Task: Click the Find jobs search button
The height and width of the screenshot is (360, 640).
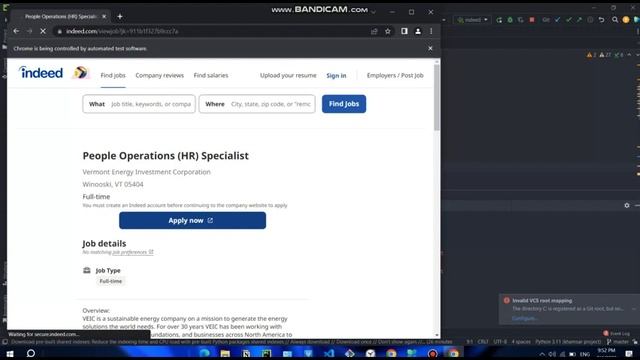Action: click(x=344, y=104)
